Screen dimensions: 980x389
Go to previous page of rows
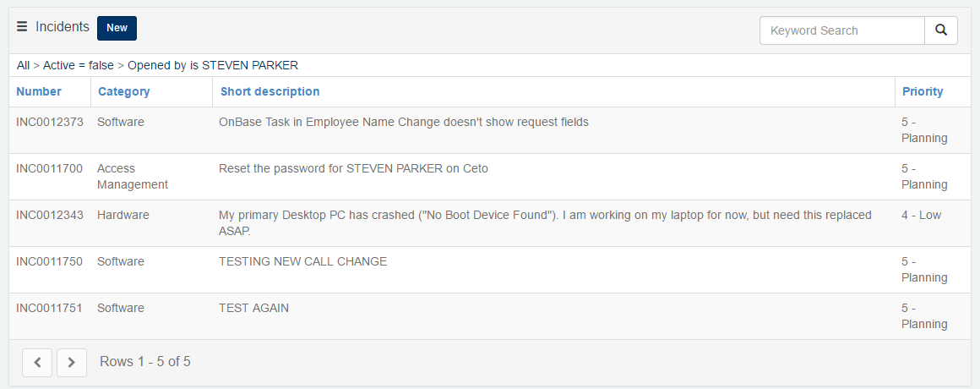37,362
